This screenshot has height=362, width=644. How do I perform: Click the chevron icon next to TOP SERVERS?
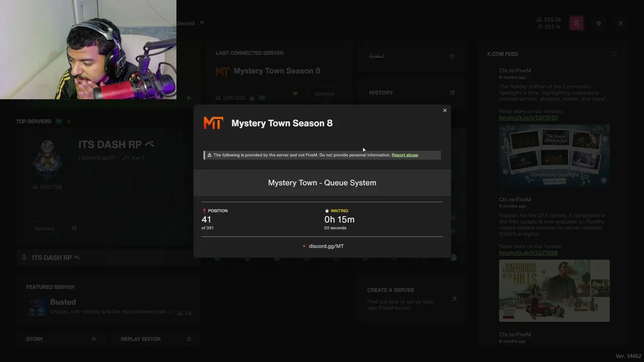[x=68, y=121]
